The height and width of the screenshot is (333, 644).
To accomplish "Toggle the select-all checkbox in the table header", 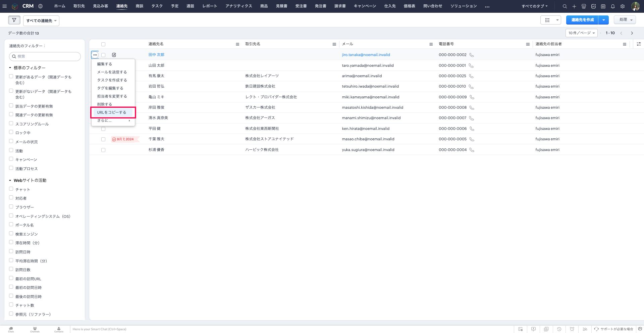I will (x=103, y=44).
